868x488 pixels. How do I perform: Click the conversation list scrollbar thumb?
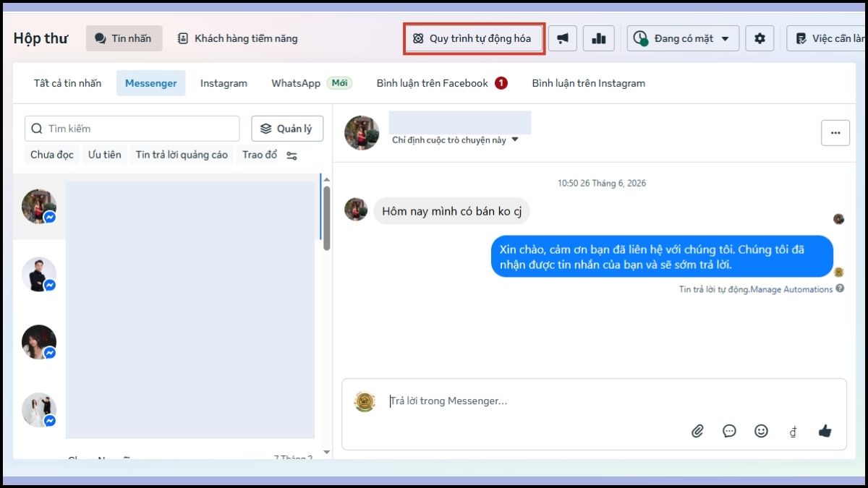coord(326,218)
